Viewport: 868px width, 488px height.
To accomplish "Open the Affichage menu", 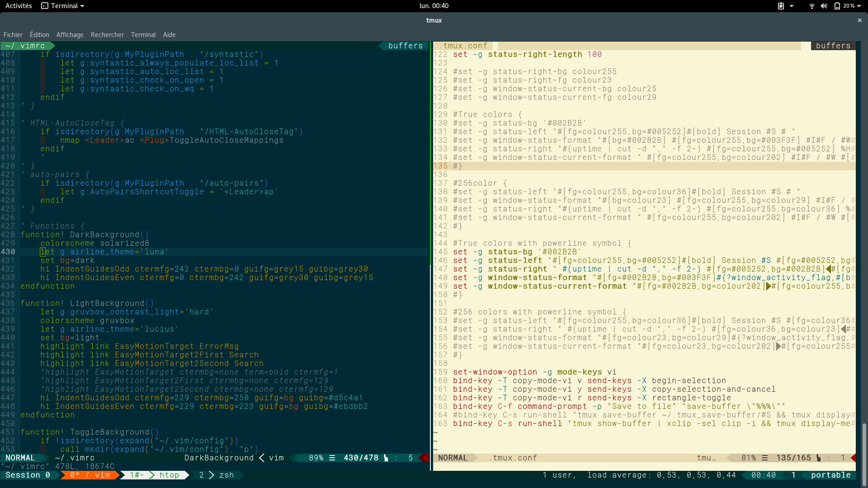I will 70,35.
